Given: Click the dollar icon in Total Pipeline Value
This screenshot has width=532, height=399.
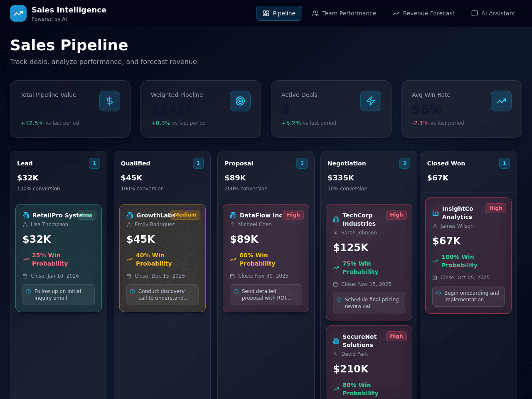Looking at the screenshot, I should click(110, 101).
